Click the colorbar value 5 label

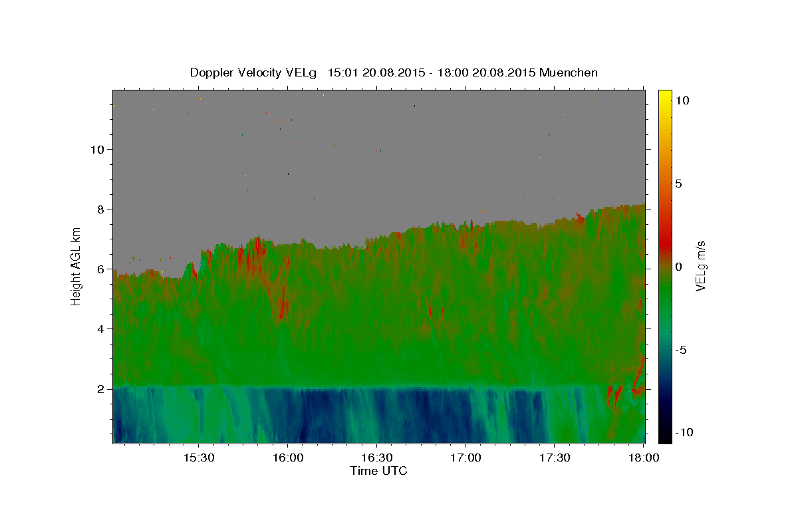678,184
